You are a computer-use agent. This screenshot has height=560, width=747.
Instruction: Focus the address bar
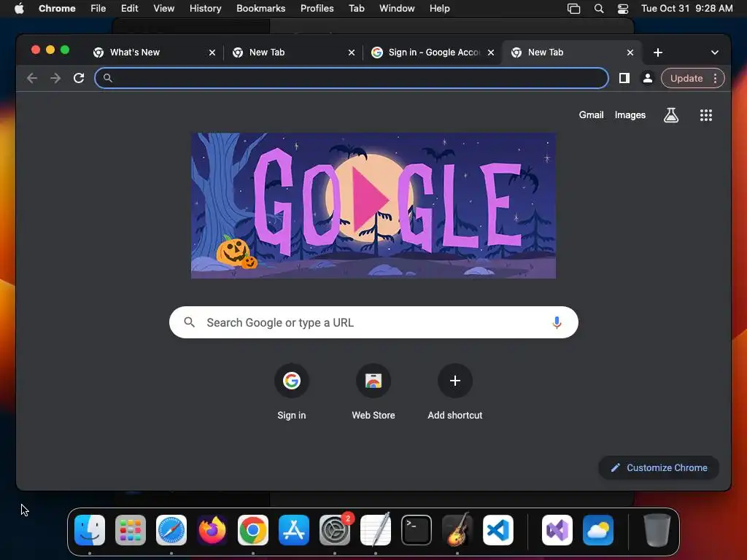point(352,78)
